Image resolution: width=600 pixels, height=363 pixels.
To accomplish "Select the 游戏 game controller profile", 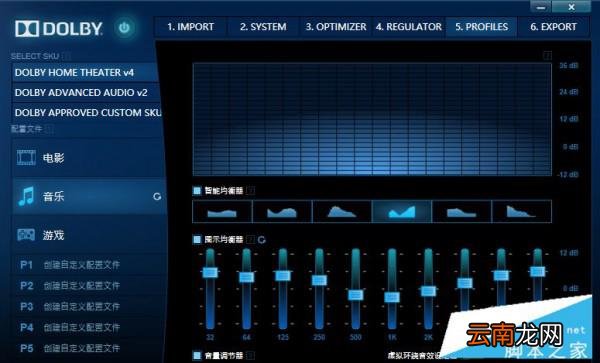I will coord(26,234).
